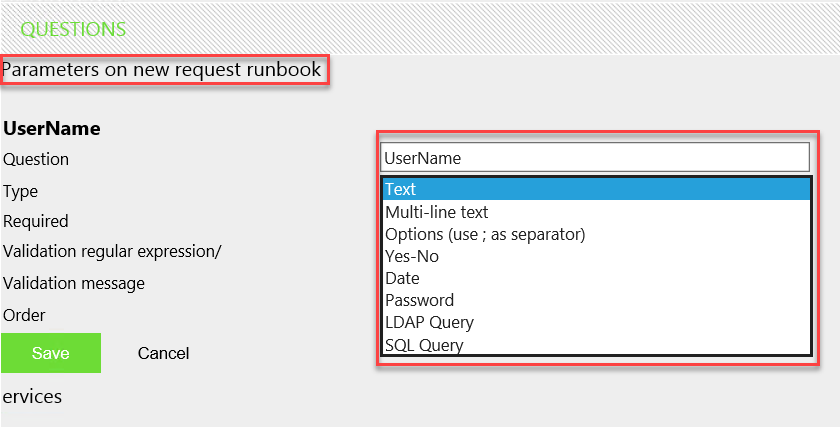Select 'Password' as the question type
The width and height of the screenshot is (840, 427).
click(419, 300)
